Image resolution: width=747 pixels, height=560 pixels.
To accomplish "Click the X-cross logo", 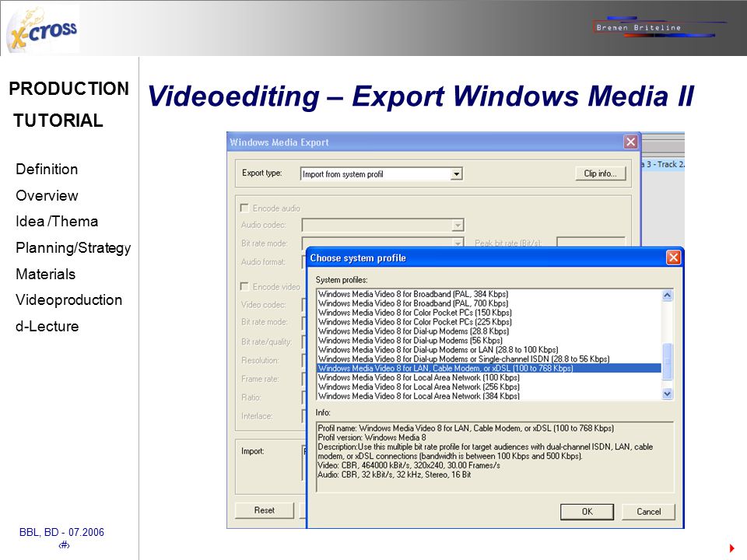I will pos(43,30).
